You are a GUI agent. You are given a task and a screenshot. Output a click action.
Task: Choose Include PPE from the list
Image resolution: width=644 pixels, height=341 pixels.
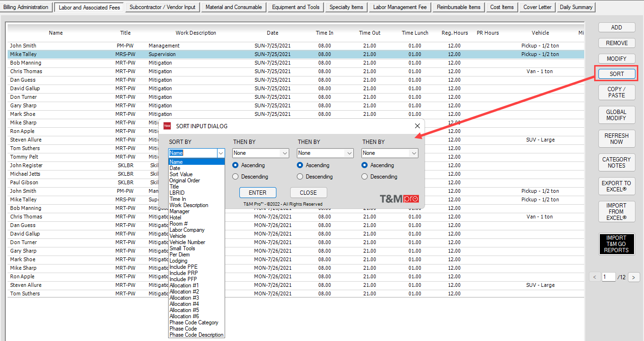[197, 267]
